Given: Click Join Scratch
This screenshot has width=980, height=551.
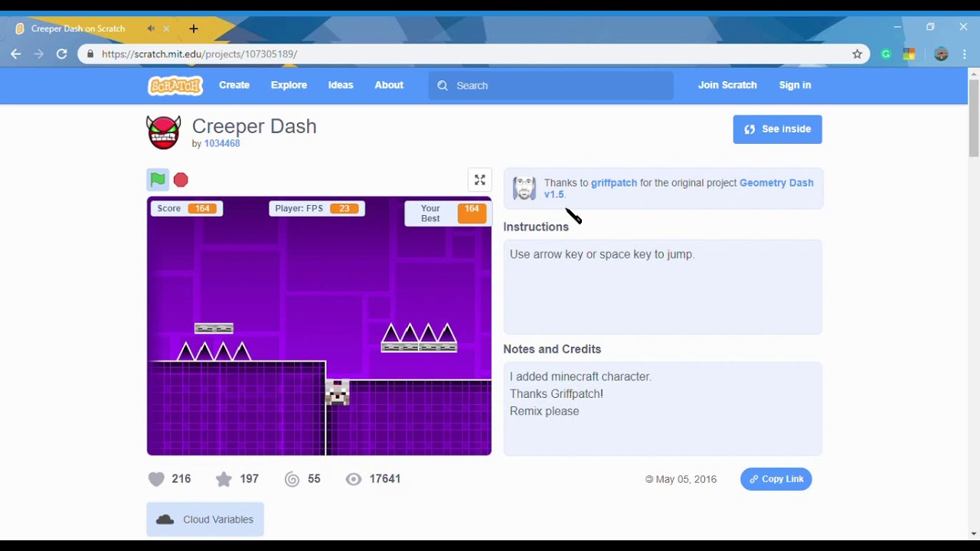Looking at the screenshot, I should [727, 85].
